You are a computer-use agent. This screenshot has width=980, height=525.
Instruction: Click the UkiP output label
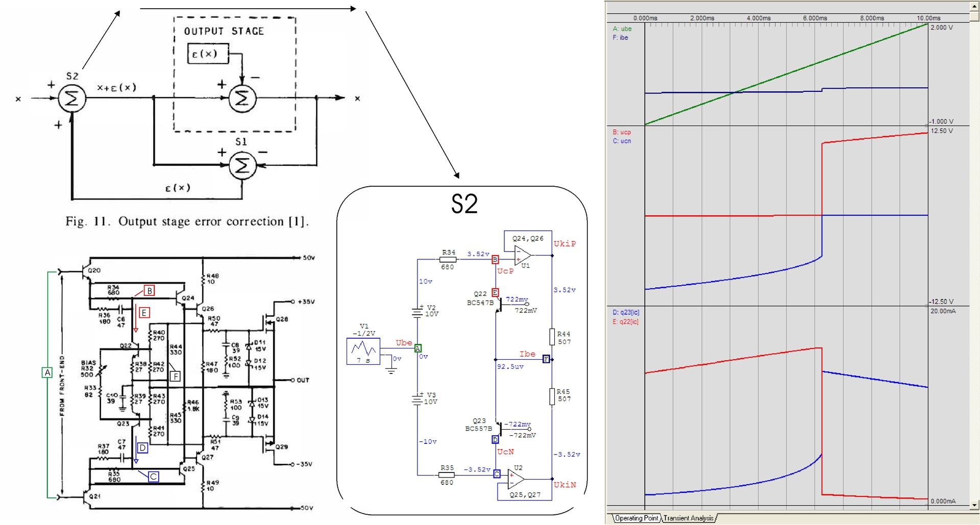point(565,244)
